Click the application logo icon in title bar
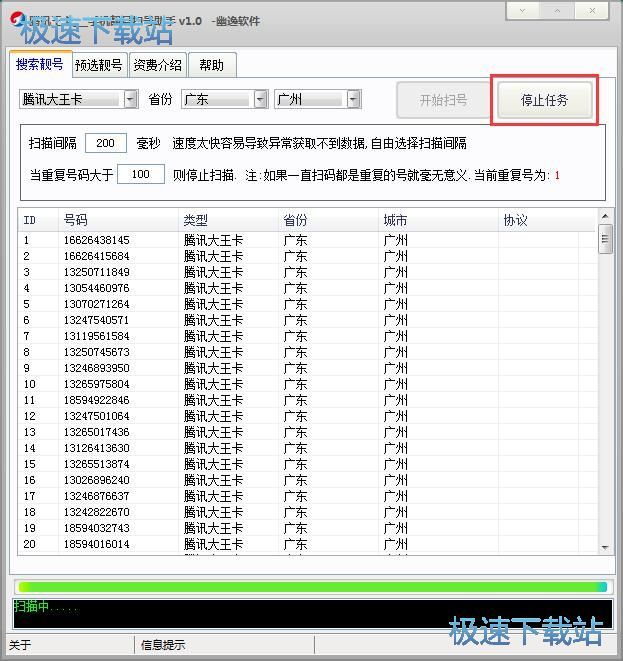Image resolution: width=623 pixels, height=661 pixels. (18, 19)
